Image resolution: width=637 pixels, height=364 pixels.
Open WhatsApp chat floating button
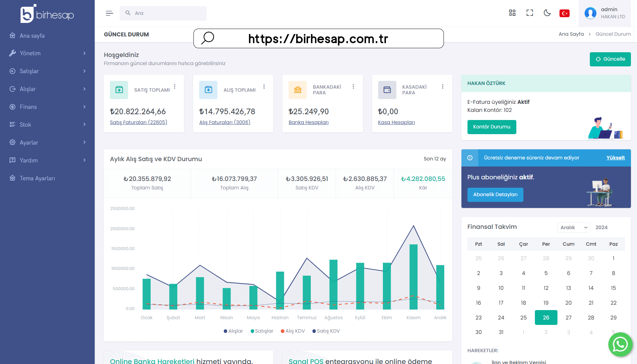620,344
